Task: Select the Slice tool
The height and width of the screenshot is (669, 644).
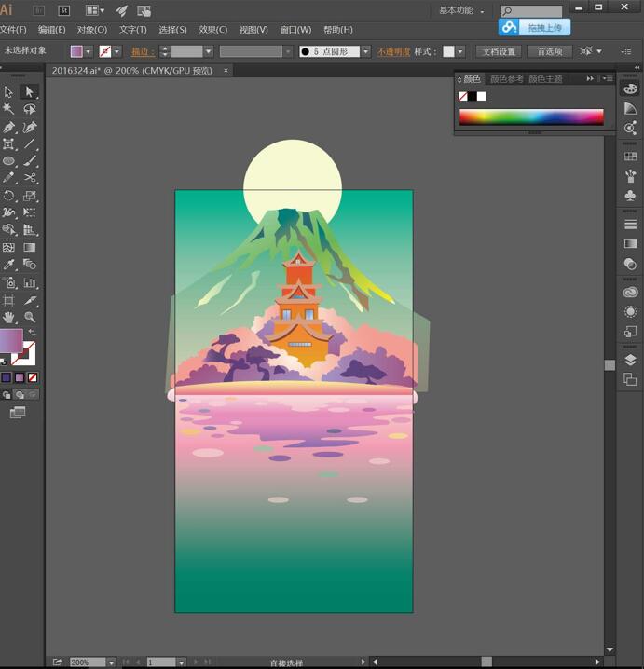Action: [x=29, y=301]
